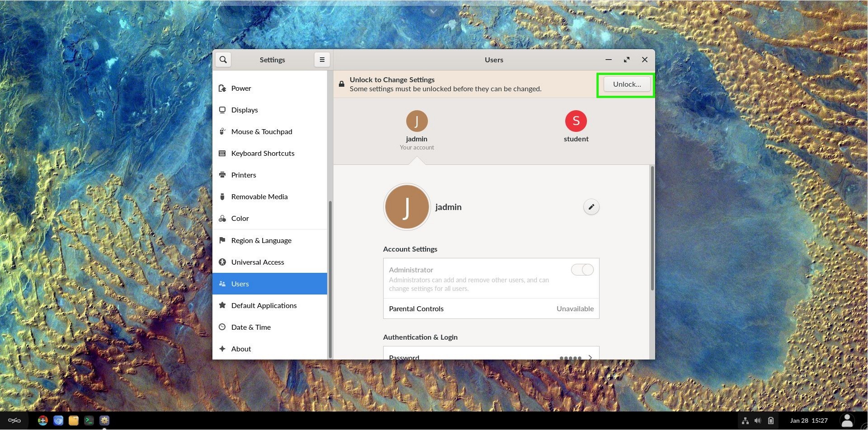Open Keyboard Shortcuts settings

tap(270, 153)
